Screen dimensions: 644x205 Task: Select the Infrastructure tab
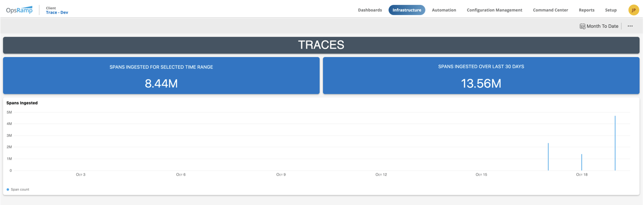click(406, 10)
